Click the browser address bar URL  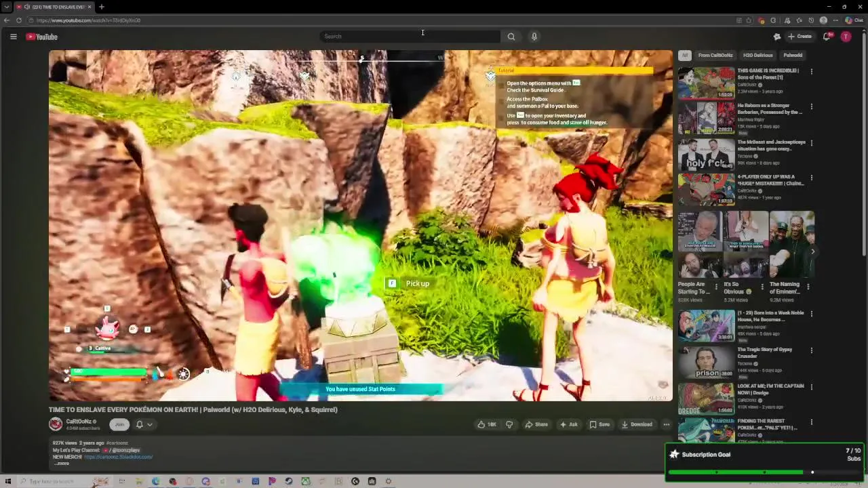click(x=89, y=20)
